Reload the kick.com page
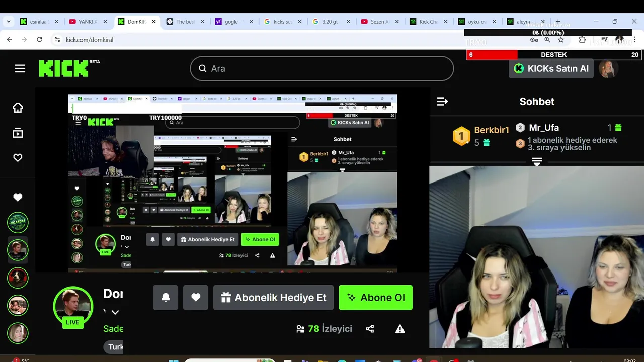Image resolution: width=644 pixels, height=362 pixels. point(39,39)
